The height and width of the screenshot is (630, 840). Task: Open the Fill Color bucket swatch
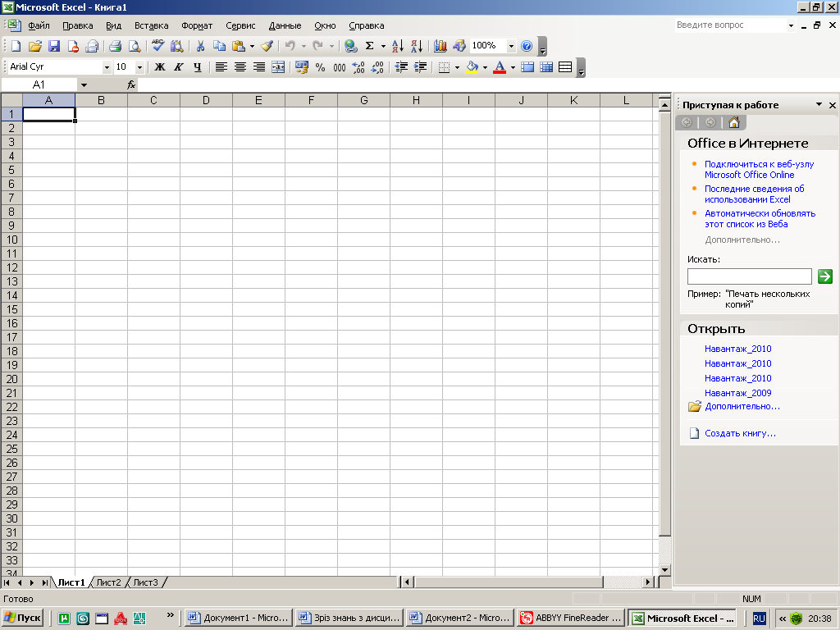[472, 67]
